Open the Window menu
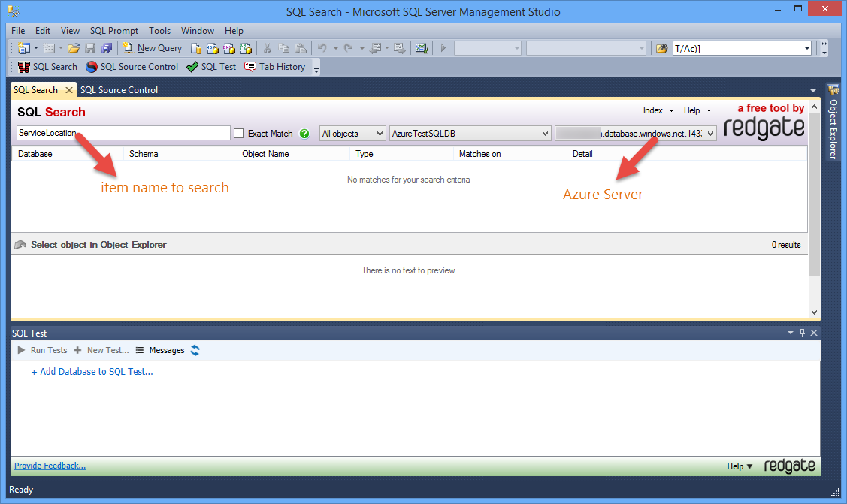 [x=197, y=31]
